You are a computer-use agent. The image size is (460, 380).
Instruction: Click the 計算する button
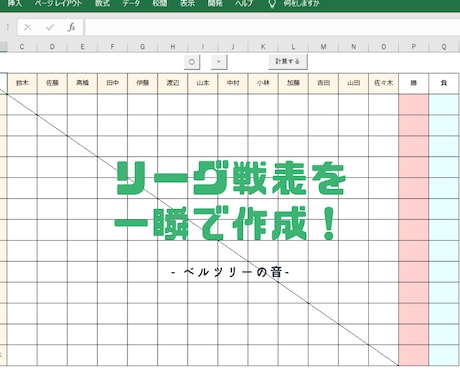click(x=288, y=61)
